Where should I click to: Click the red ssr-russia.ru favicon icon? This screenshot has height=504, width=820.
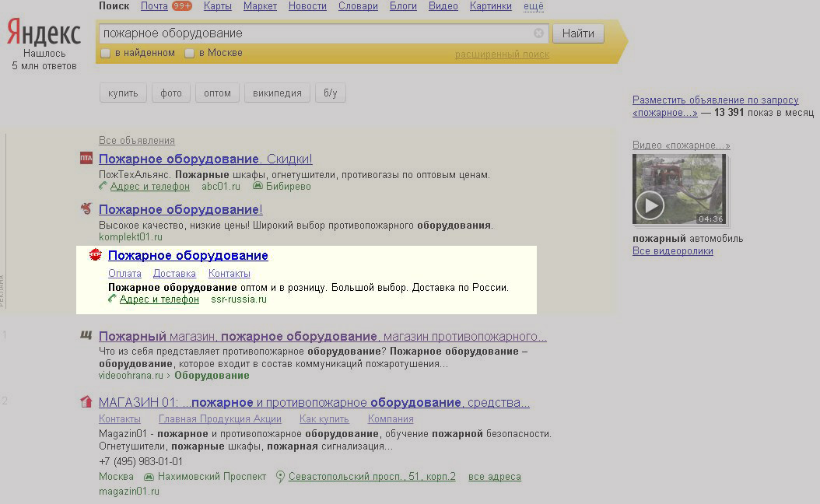pos(95,254)
